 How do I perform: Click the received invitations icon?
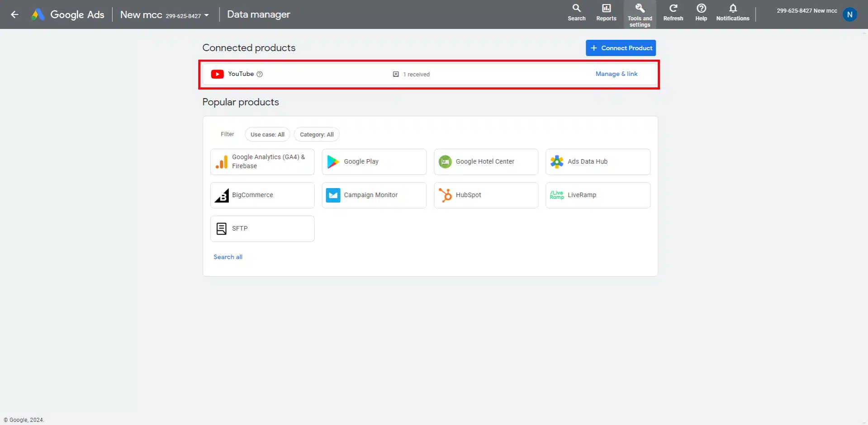396,74
